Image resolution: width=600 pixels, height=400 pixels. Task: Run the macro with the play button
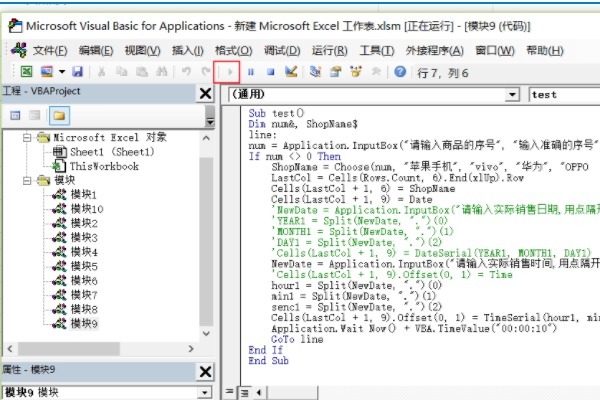point(230,72)
